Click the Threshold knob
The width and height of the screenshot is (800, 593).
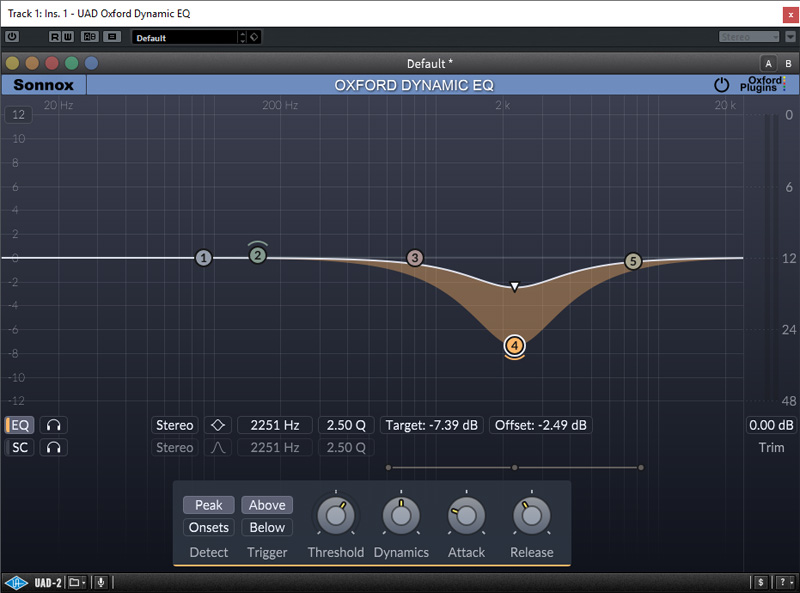335,515
